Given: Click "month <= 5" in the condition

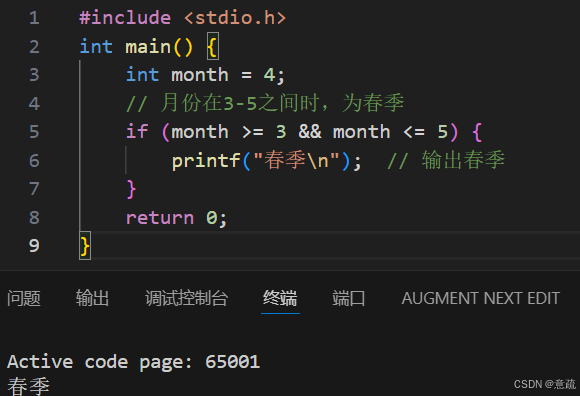Looking at the screenshot, I should click(x=390, y=132).
